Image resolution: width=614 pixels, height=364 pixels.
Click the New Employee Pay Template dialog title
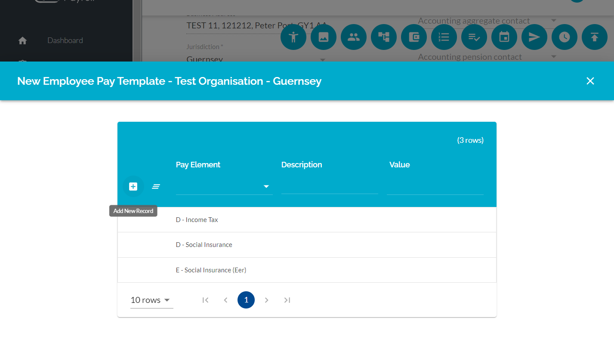169,81
